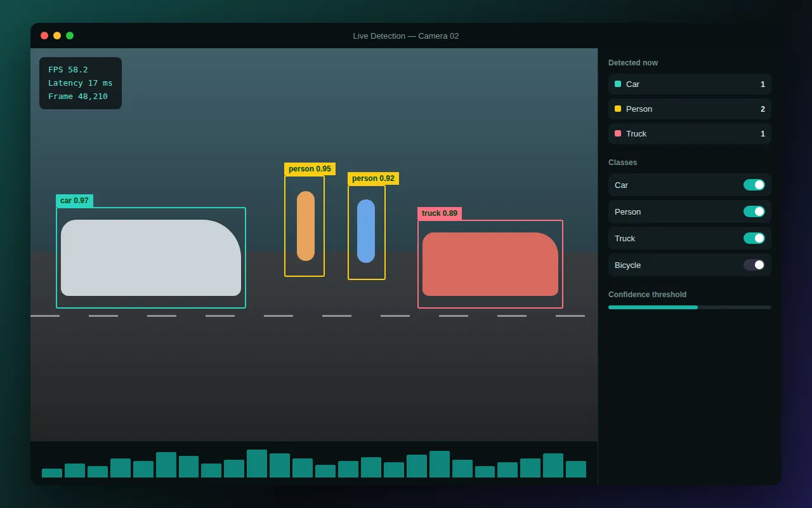812x508 pixels.
Task: Minimize the window with the yellow button
Action: tap(57, 36)
